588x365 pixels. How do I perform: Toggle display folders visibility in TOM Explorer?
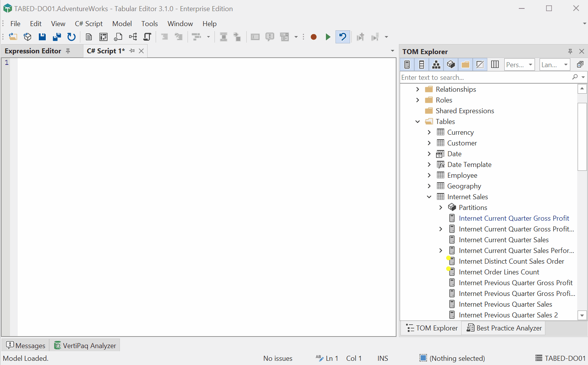coord(465,64)
